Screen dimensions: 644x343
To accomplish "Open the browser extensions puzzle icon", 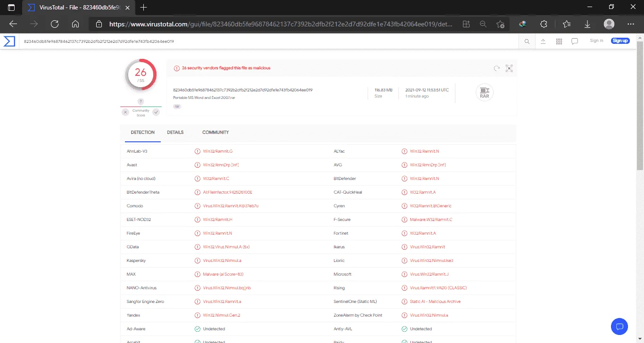I will (x=544, y=24).
